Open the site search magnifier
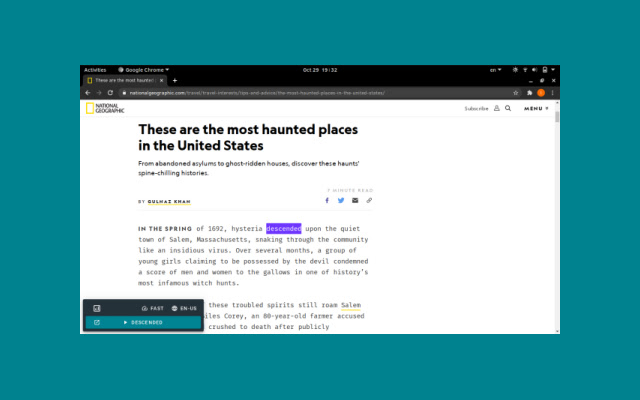640x400 pixels. [508, 108]
